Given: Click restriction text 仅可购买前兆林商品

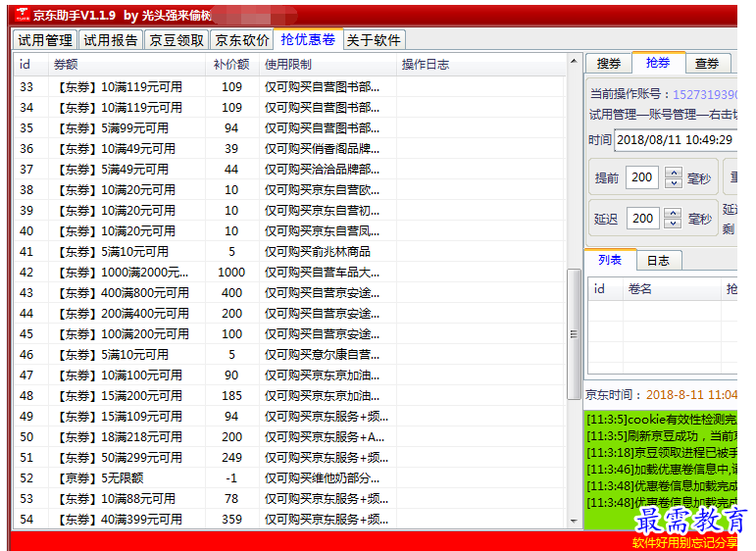Looking at the screenshot, I should tap(318, 252).
